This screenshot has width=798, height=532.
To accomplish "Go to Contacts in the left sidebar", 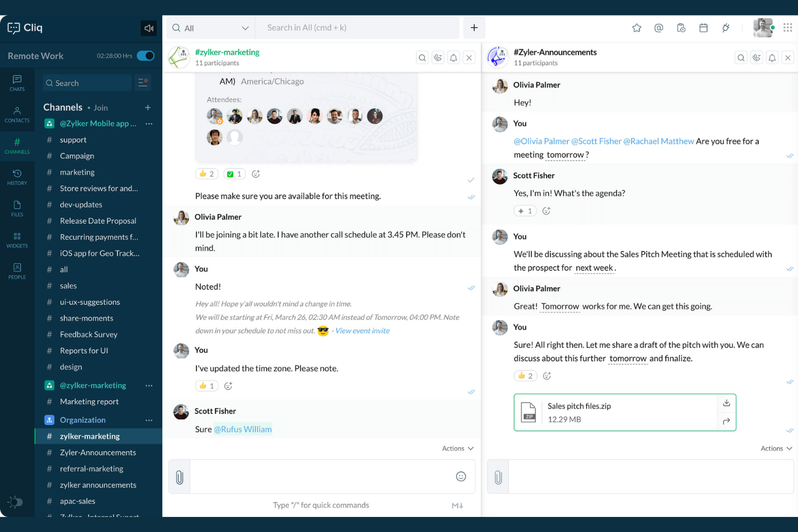I will 17,114.
